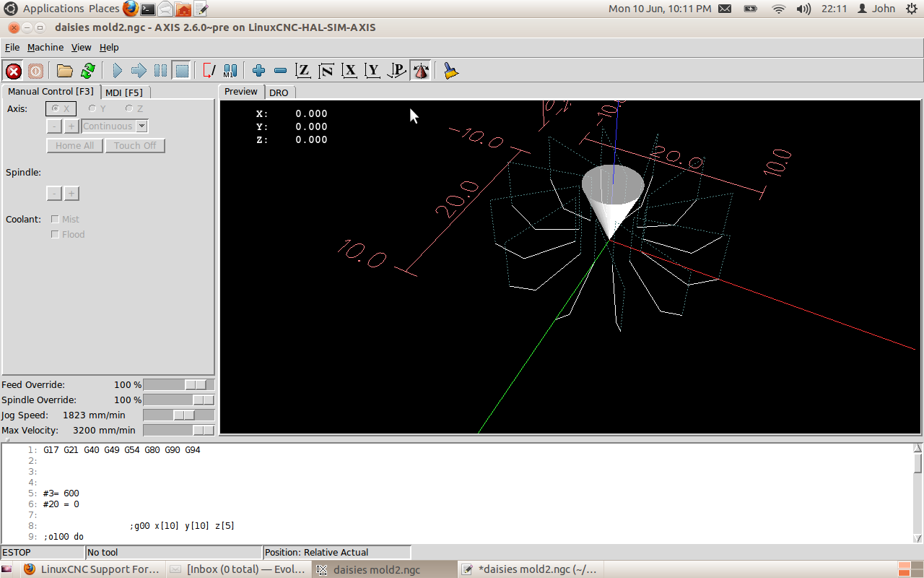Zoom out the preview
Screen dimensions: 924x578
(281, 71)
